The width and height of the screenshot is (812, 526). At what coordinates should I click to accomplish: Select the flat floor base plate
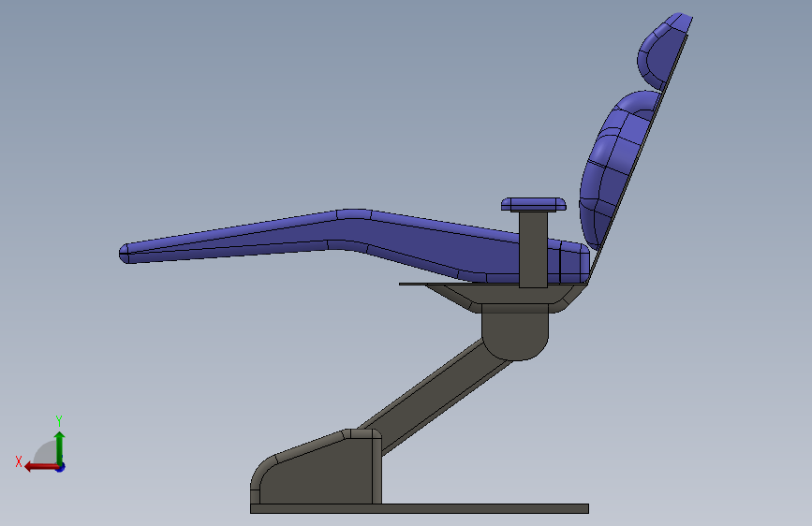(420, 508)
